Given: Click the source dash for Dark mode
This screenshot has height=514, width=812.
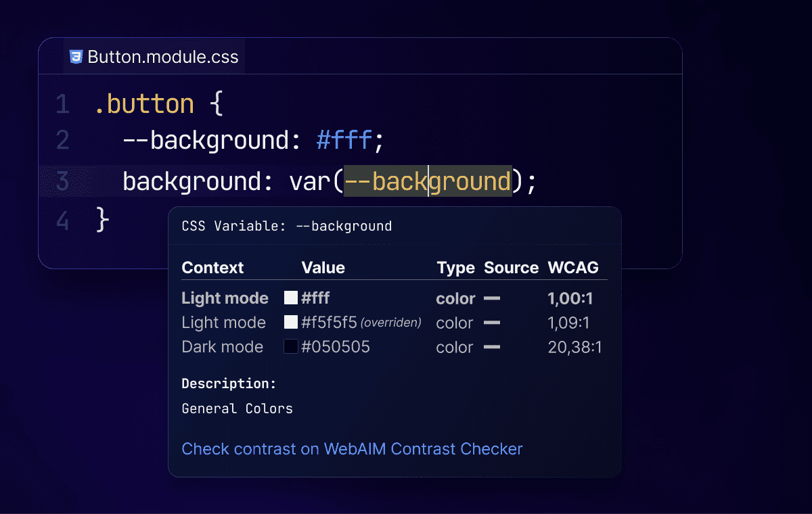Looking at the screenshot, I should point(492,347).
